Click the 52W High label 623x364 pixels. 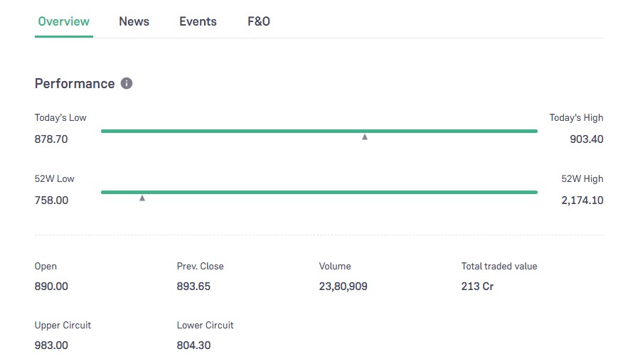tap(582, 179)
